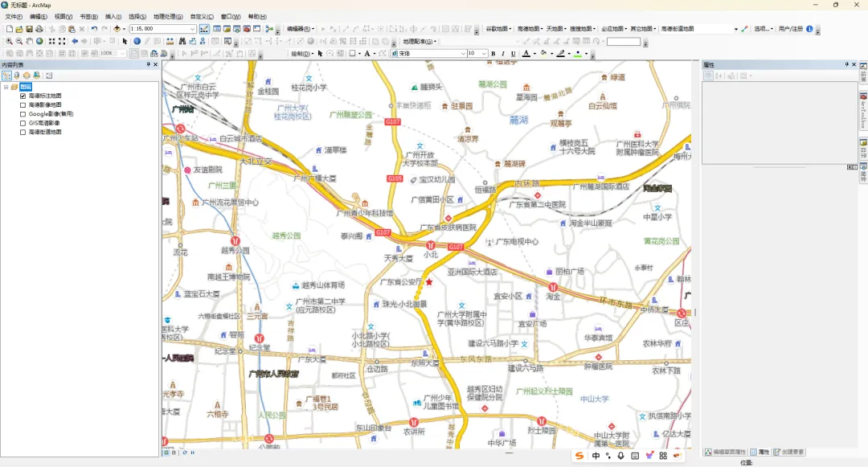The height and width of the screenshot is (467, 868).
Task: Switch to the 创建要素 tab
Action: pyautogui.click(x=789, y=452)
